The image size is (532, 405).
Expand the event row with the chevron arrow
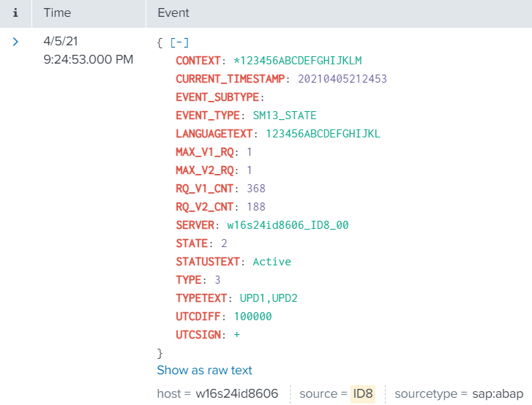15,42
